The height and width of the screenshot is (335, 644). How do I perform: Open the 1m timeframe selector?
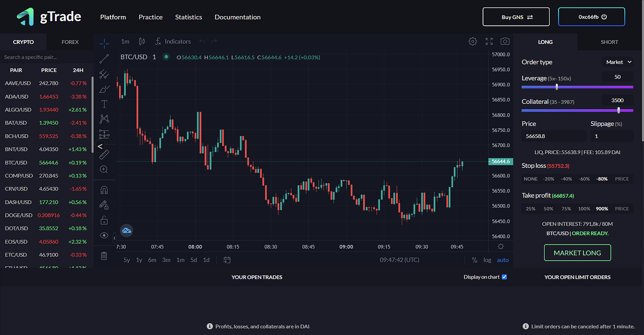coord(125,41)
